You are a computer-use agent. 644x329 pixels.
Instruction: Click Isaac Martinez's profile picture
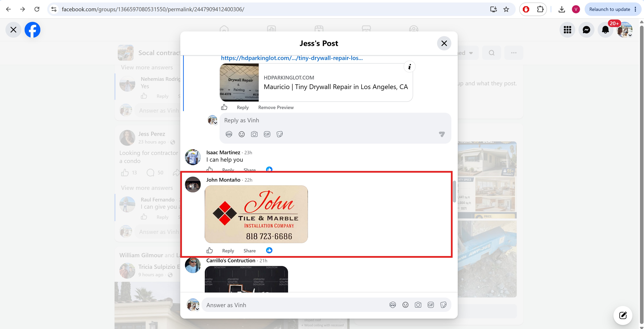193,157
